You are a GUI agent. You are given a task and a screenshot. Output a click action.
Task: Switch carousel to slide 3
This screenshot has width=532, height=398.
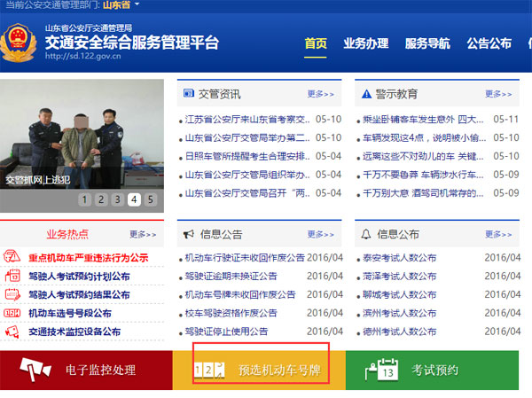point(117,199)
